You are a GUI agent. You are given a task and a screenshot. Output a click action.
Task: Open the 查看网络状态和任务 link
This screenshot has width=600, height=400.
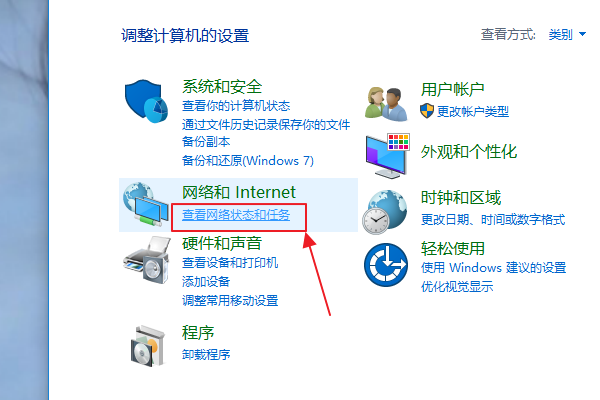pyautogui.click(x=236, y=215)
